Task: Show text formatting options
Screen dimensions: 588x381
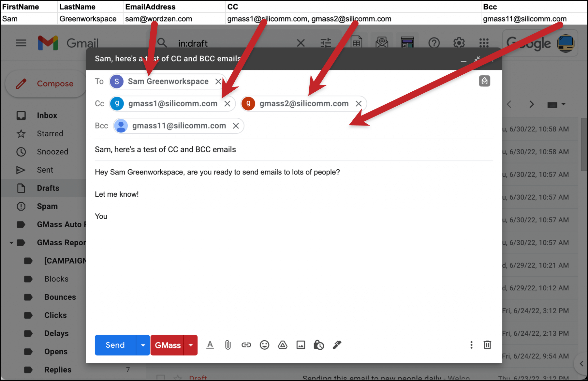Action: point(210,345)
